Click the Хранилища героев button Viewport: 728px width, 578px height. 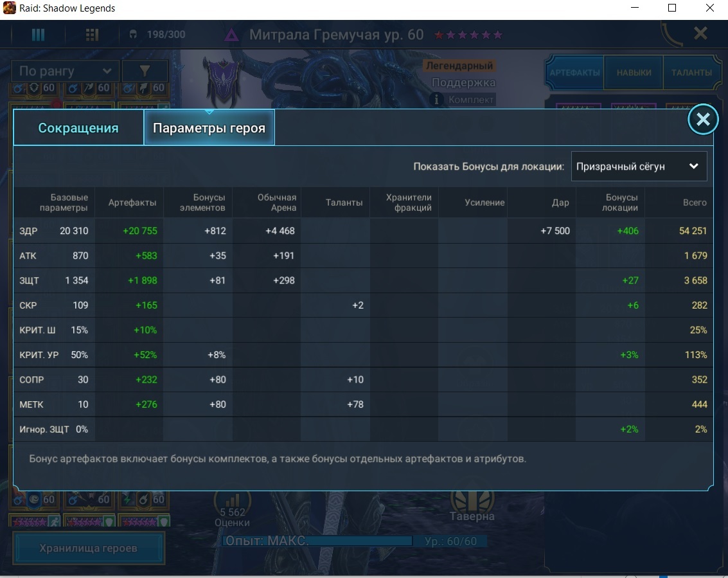coord(89,548)
